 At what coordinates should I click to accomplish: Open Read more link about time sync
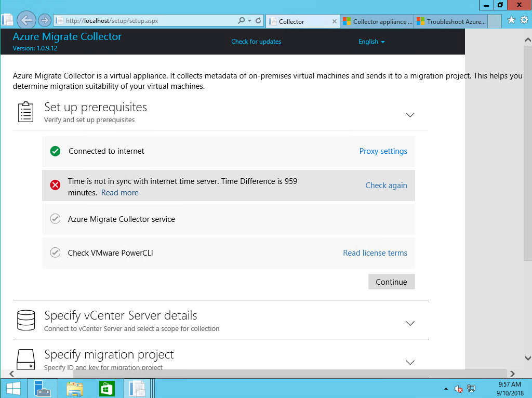pos(120,192)
